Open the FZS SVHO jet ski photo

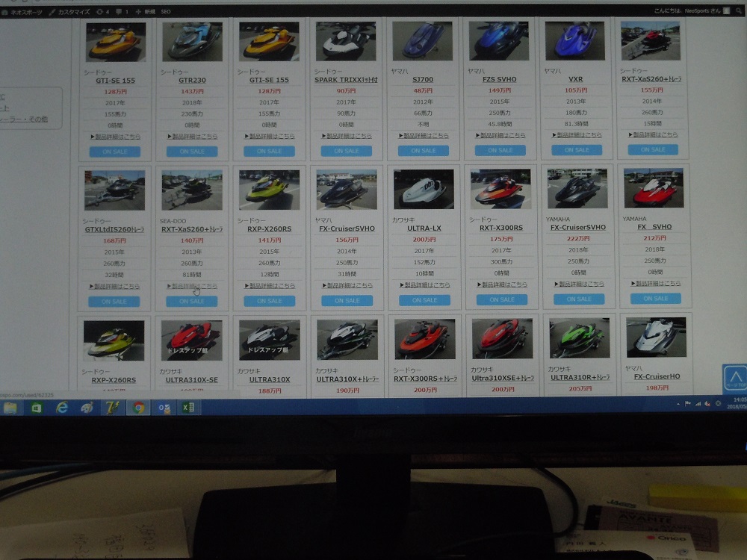(x=499, y=40)
